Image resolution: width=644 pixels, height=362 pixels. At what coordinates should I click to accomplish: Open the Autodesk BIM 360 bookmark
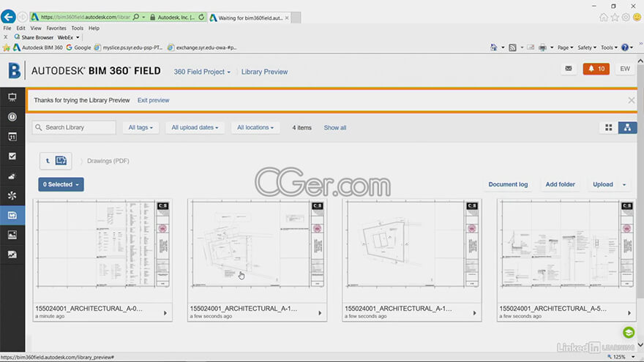pos(38,48)
